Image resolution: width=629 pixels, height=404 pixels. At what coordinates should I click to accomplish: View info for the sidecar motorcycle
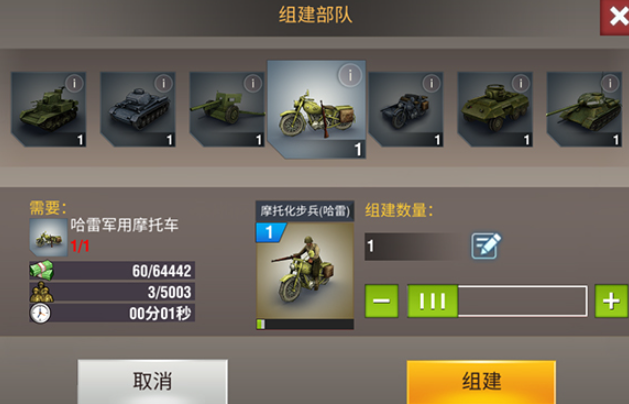[432, 83]
